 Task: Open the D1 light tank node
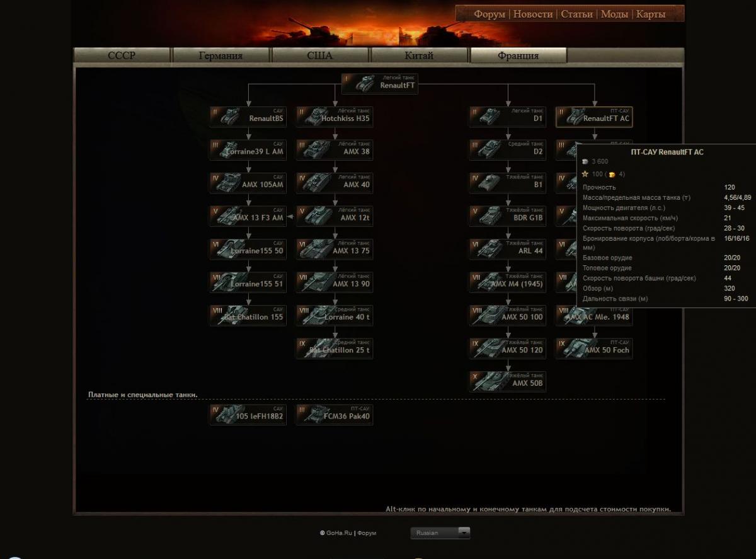[x=507, y=117]
